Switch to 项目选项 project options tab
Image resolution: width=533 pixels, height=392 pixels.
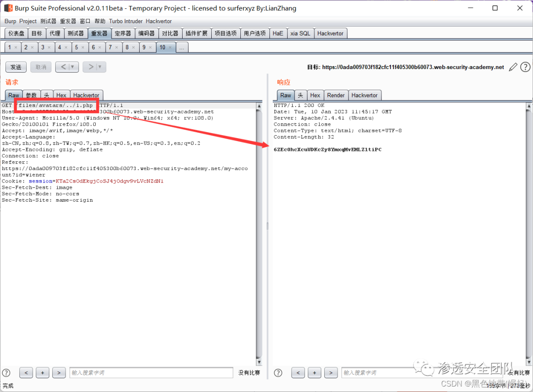click(x=226, y=34)
